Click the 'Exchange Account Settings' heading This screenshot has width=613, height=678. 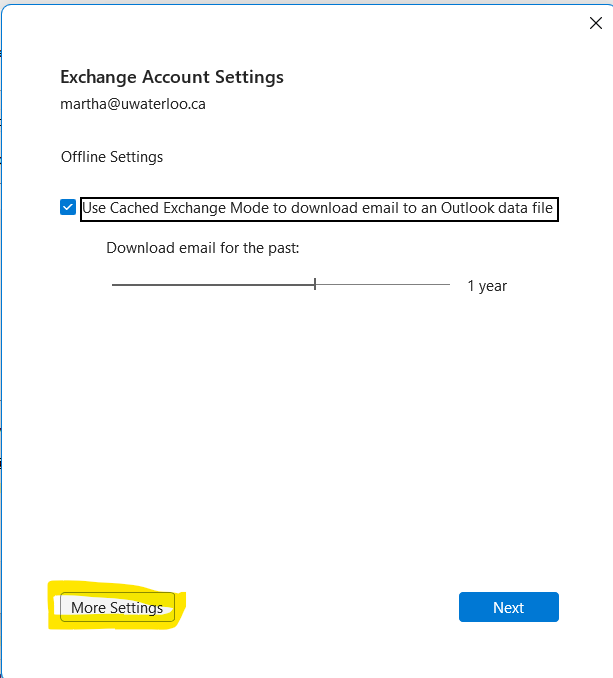172,77
